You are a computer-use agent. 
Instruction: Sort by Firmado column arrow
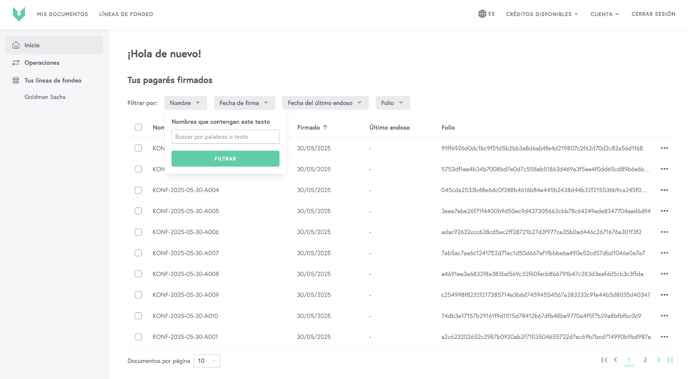pos(325,127)
